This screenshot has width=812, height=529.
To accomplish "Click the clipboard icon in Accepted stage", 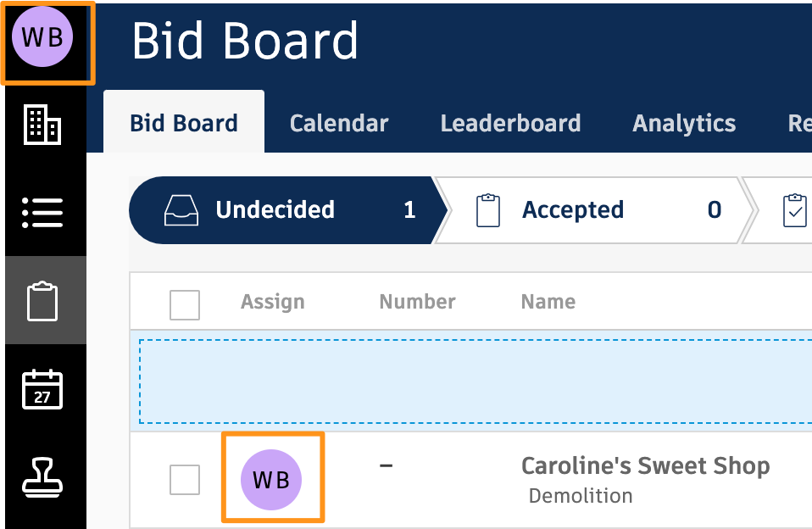I will point(487,210).
